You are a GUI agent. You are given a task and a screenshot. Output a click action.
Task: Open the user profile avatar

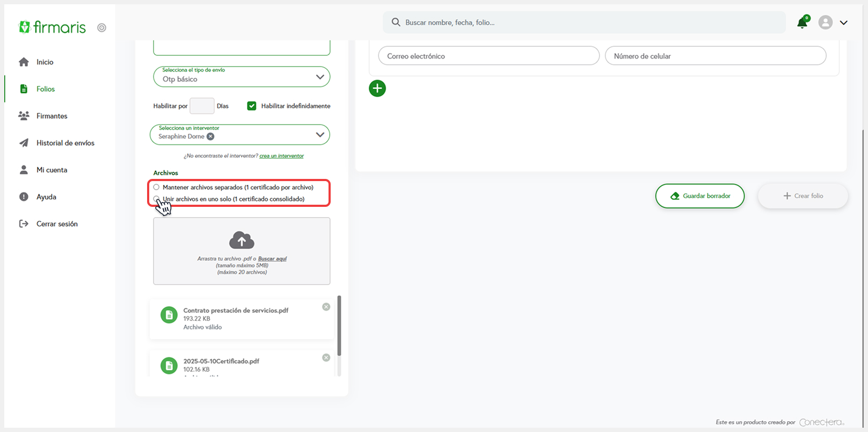pos(825,23)
